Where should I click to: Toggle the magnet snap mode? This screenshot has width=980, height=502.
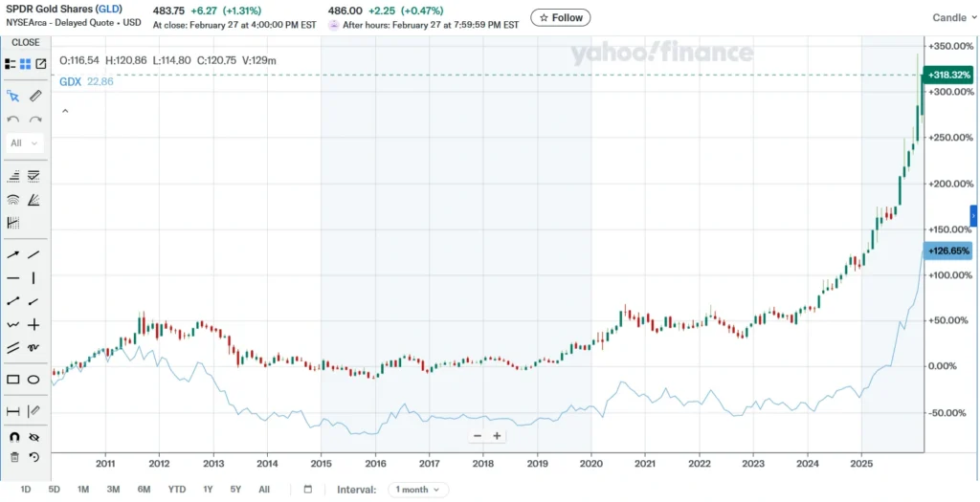[x=13, y=436]
